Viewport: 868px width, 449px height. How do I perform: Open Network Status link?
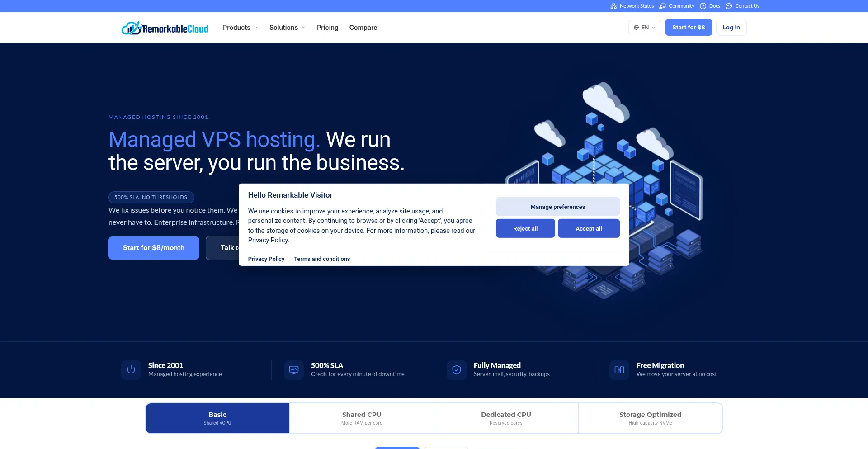[x=632, y=6]
